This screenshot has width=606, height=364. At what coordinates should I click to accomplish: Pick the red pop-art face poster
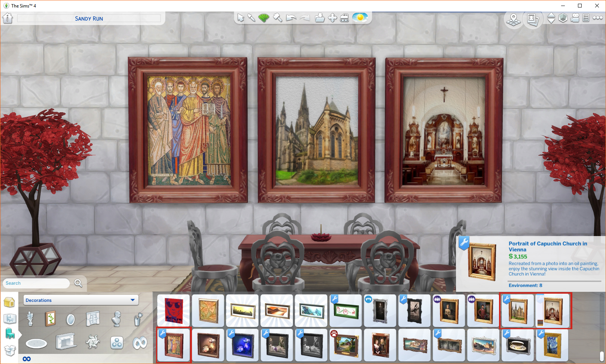(174, 311)
